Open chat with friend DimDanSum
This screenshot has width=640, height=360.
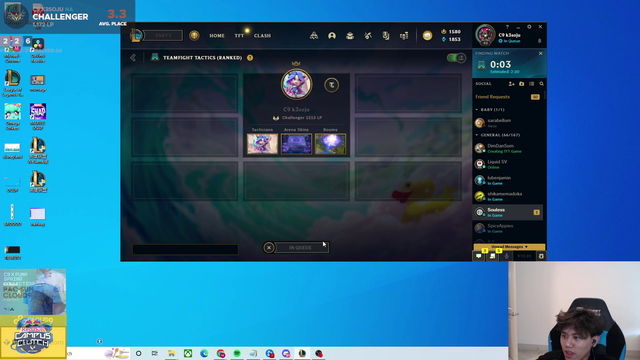pyautogui.click(x=508, y=148)
